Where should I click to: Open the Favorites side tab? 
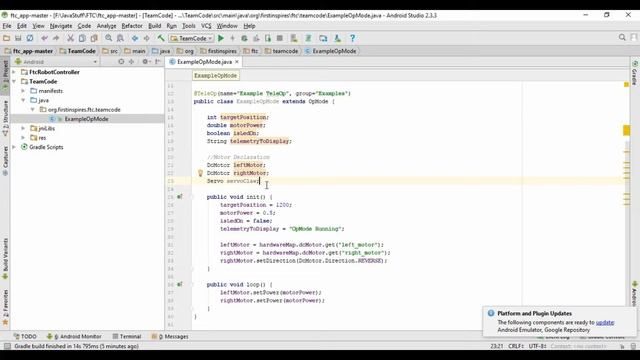pyautogui.click(x=5, y=307)
